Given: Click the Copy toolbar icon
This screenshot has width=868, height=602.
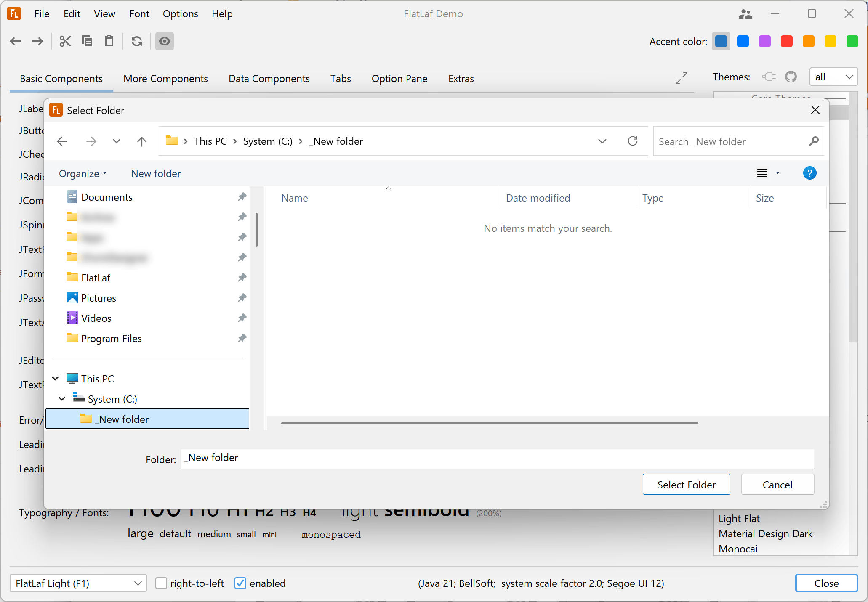Looking at the screenshot, I should click(87, 41).
